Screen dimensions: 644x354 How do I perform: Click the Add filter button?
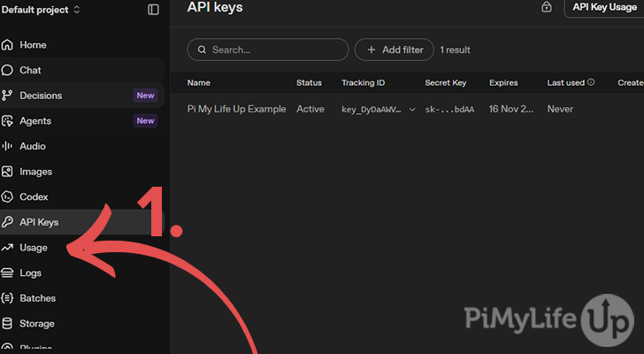tap(395, 50)
